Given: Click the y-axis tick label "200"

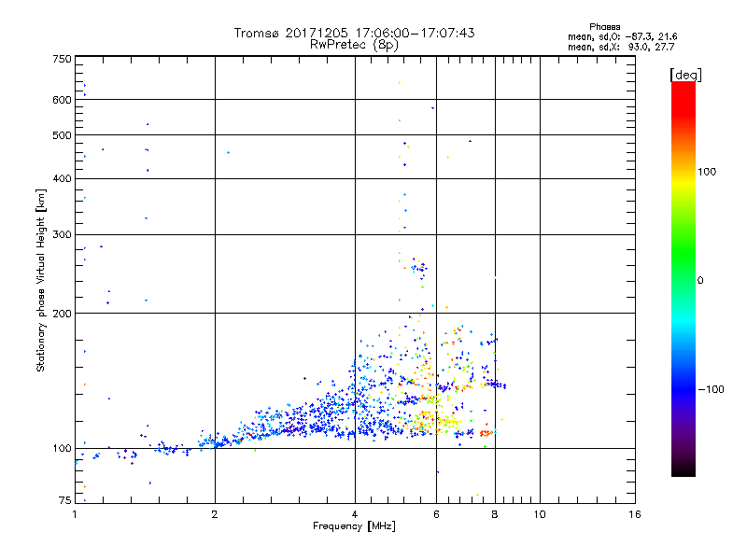Looking at the screenshot, I should 62,314.
